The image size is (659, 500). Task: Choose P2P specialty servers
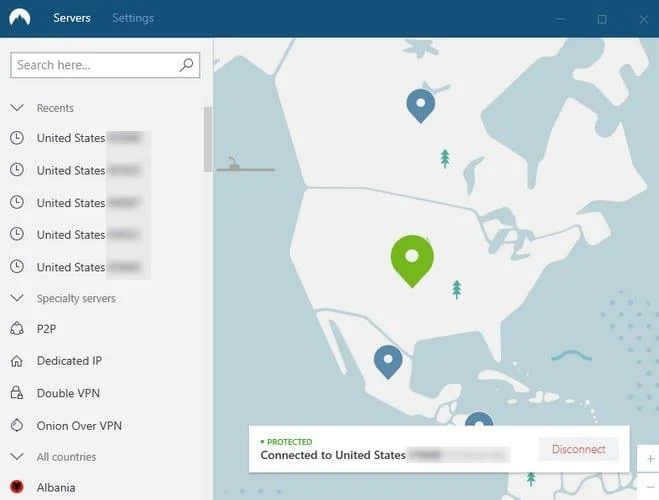pyautogui.click(x=46, y=329)
